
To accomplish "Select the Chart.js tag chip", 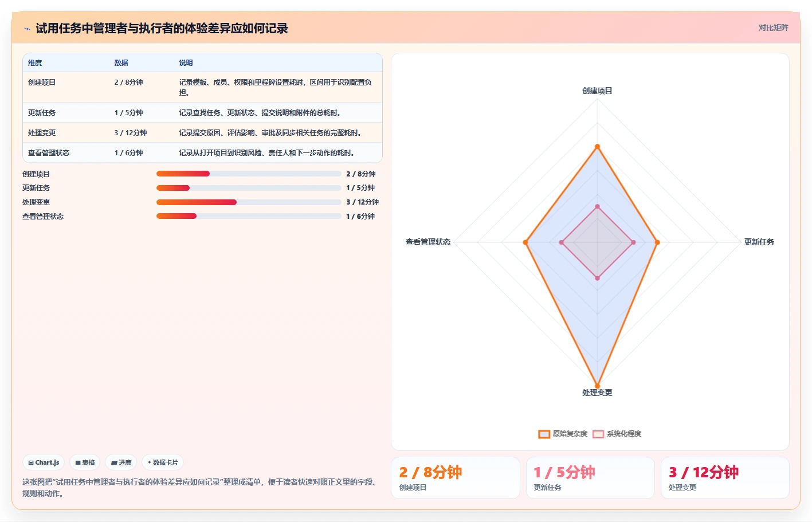I will click(x=44, y=462).
